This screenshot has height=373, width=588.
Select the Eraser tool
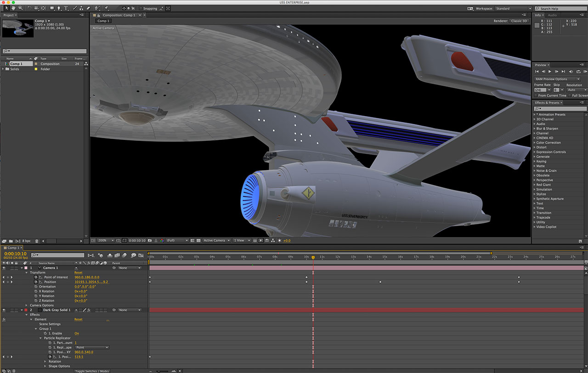tap(89, 8)
